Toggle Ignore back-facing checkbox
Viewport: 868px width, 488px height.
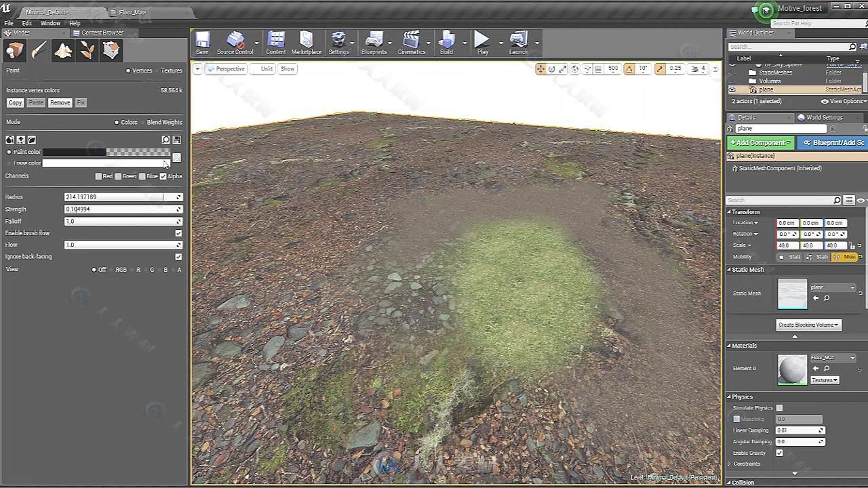tap(178, 257)
